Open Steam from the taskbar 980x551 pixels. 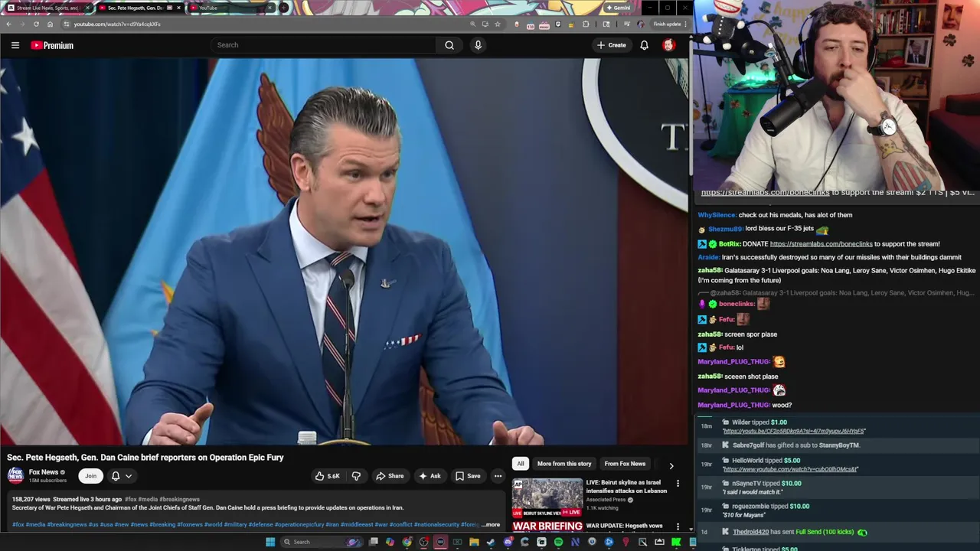[491, 542]
